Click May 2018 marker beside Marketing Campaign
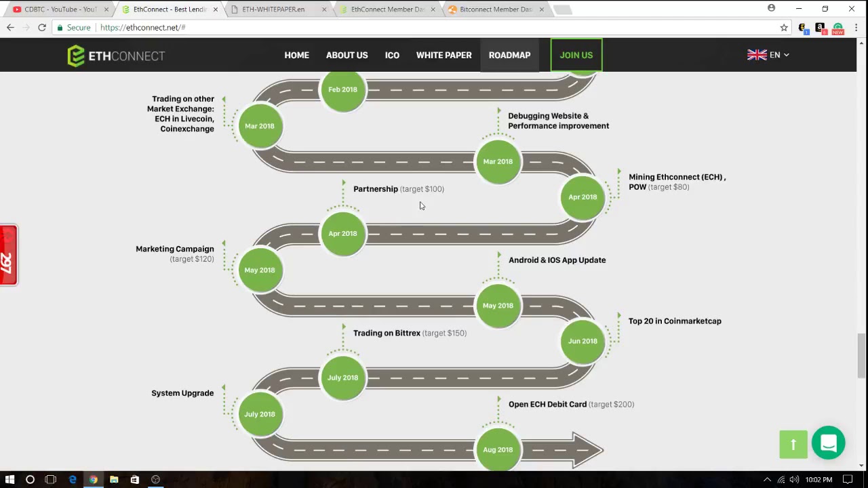868x488 pixels. click(260, 270)
